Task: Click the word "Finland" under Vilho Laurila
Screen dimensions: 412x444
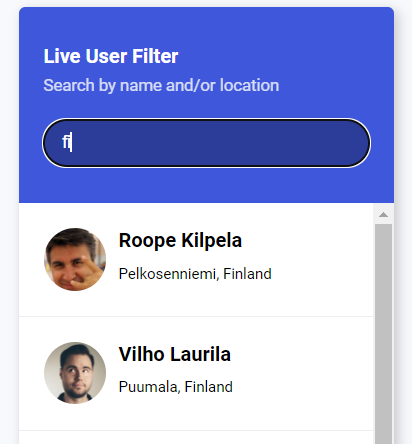Action: click(209, 387)
